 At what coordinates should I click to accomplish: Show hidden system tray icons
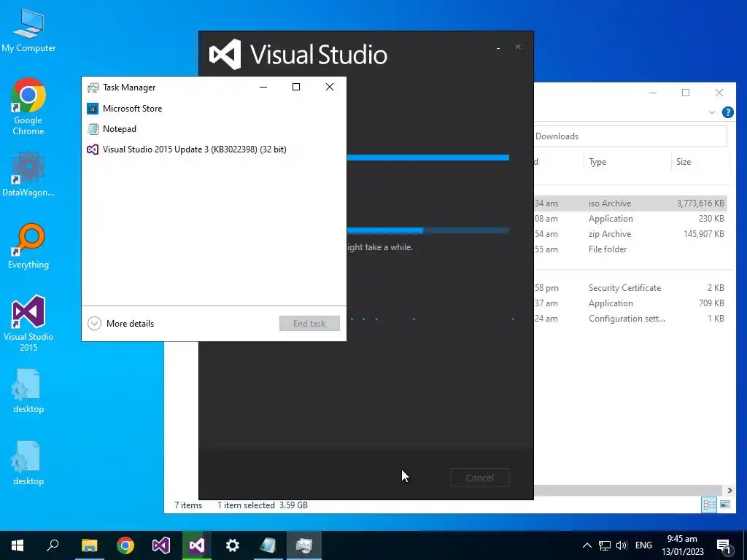tap(587, 545)
